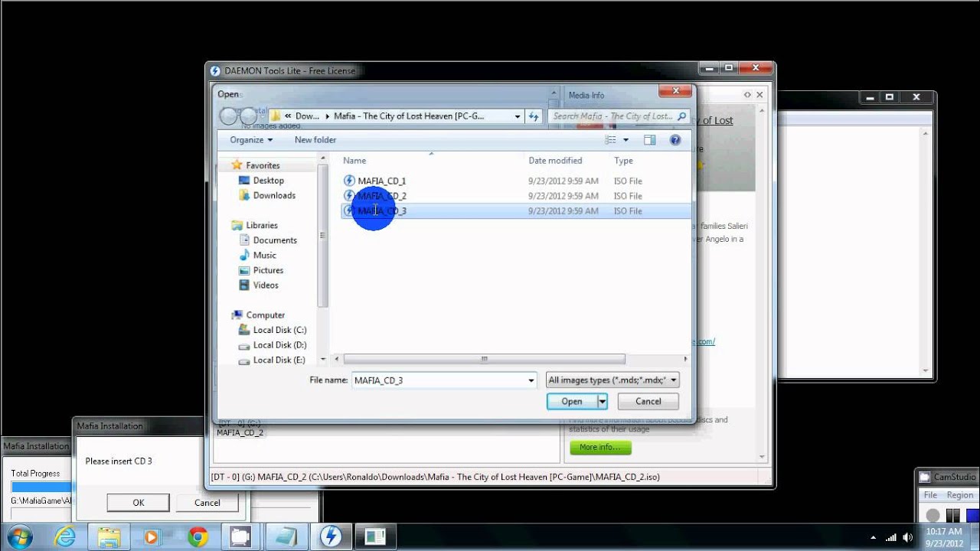Click the MAFIA_CD_1 file icon
Image resolution: width=980 pixels, height=551 pixels.
click(x=349, y=181)
